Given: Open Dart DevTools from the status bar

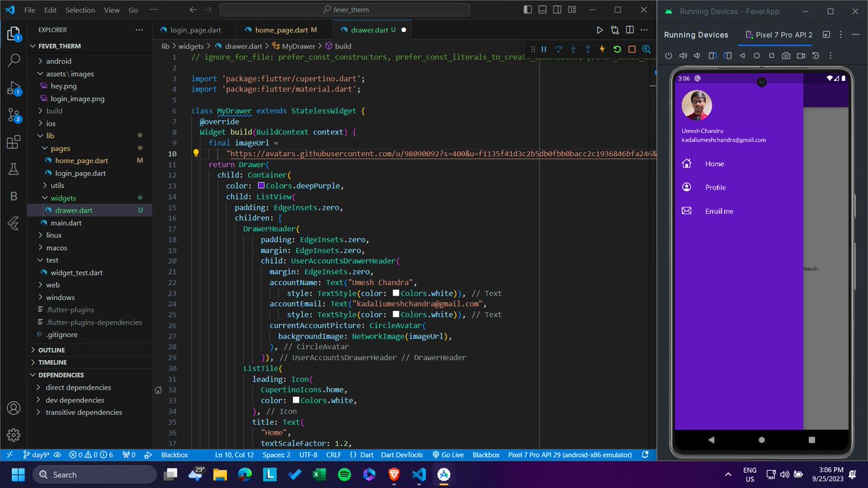Looking at the screenshot, I should 402,455.
